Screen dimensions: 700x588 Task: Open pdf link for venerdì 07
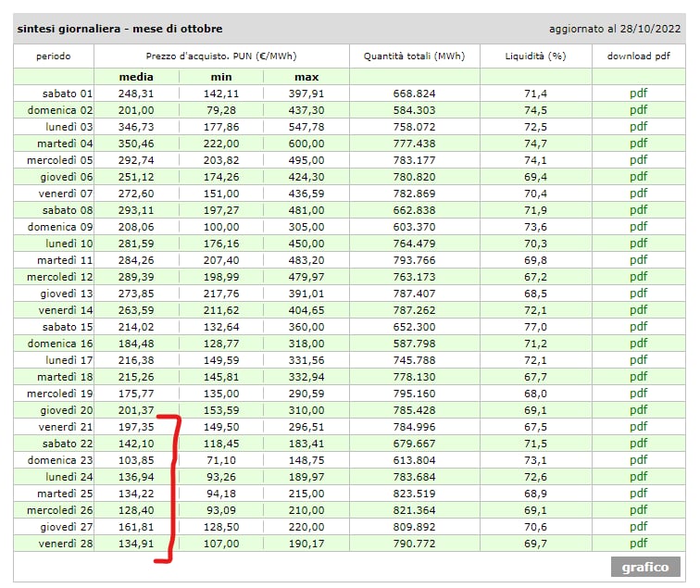[x=638, y=194]
